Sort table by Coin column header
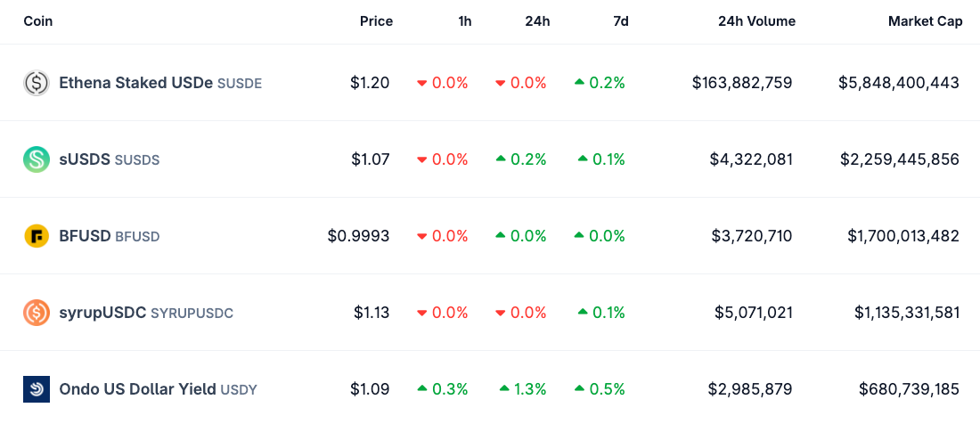The height and width of the screenshot is (424, 980). 38,21
